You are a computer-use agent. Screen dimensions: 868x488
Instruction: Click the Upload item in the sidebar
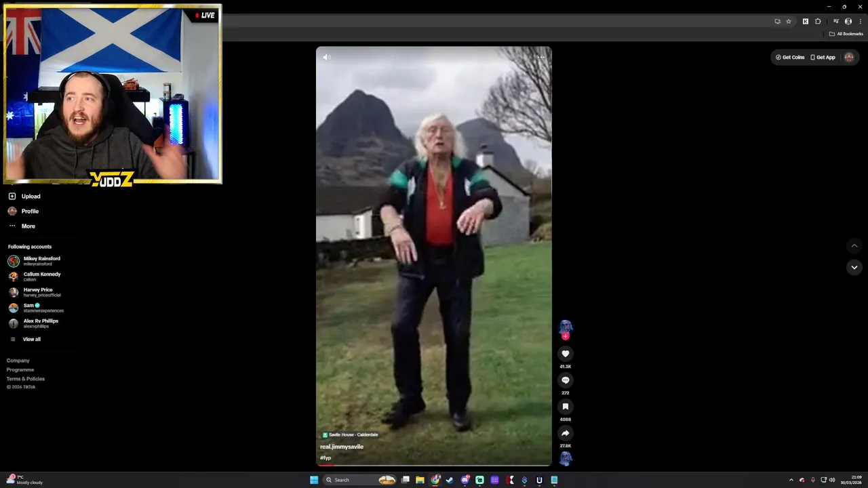(x=24, y=197)
